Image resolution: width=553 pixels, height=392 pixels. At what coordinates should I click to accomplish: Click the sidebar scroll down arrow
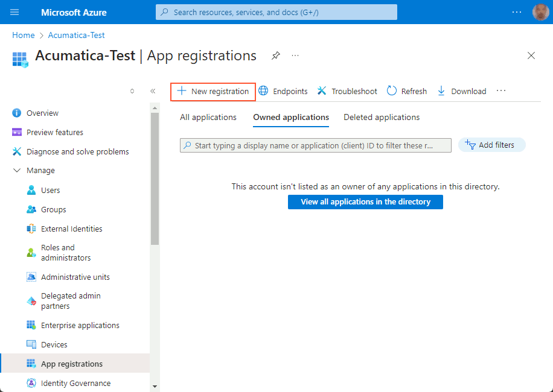point(155,386)
